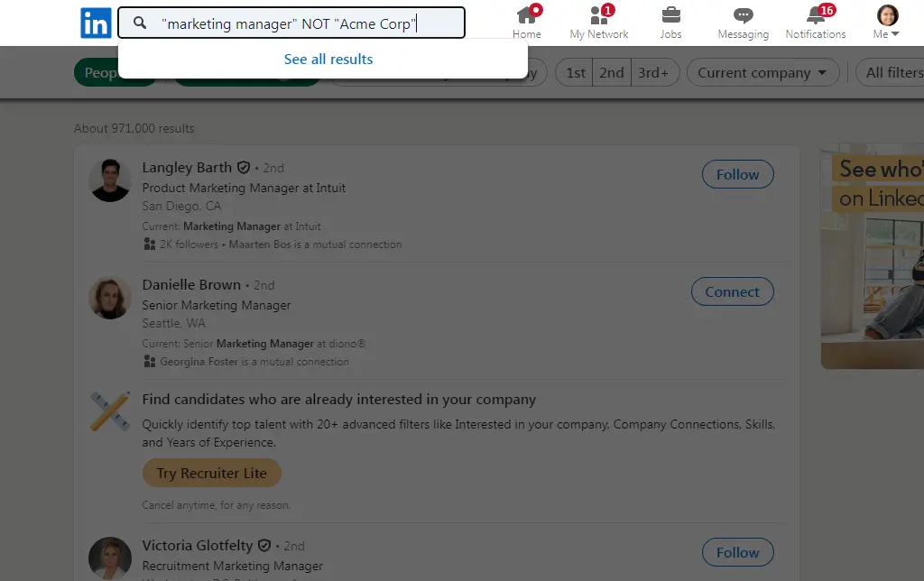Click 'About 971,000 results' text
The image size is (924, 581).
coord(134,128)
